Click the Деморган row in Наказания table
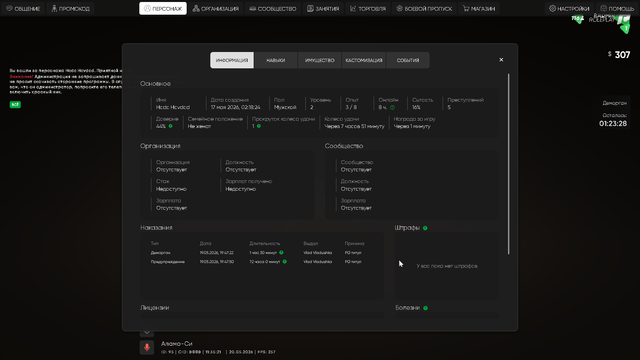This screenshot has width=640, height=360. point(261,253)
